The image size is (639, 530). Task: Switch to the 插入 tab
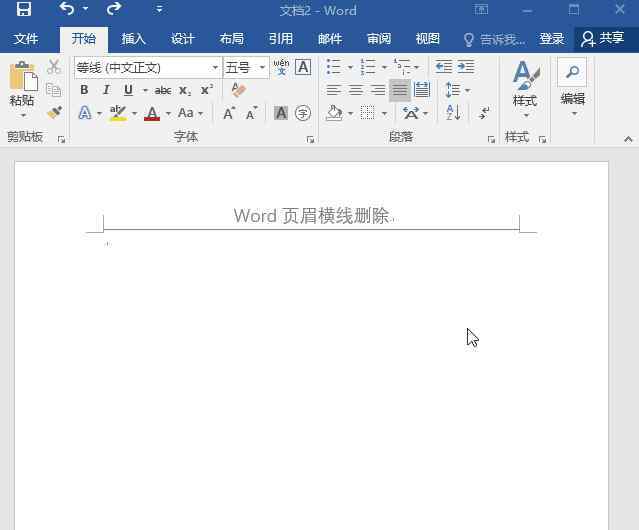[133, 39]
